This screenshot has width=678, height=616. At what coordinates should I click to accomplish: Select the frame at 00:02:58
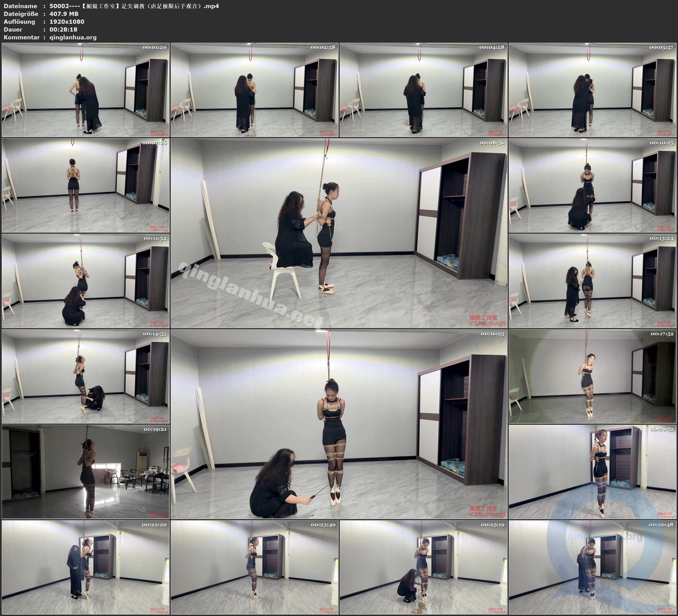pos(254,90)
